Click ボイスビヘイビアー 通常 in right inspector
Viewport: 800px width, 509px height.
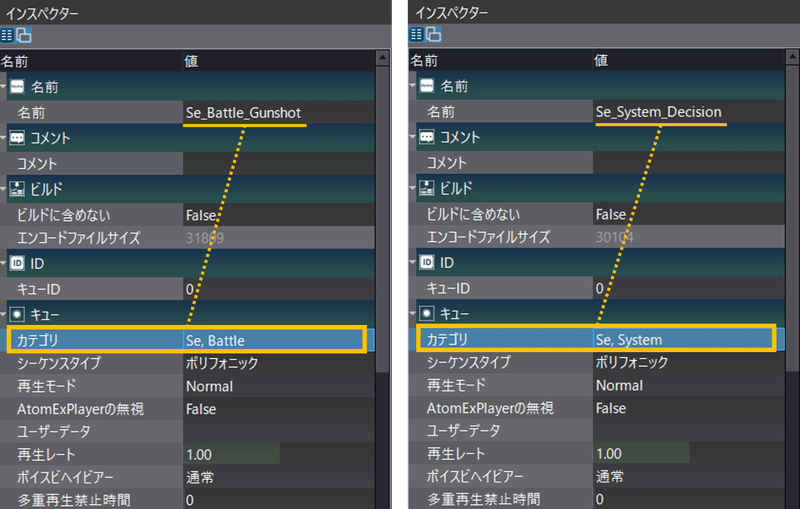coord(688,476)
